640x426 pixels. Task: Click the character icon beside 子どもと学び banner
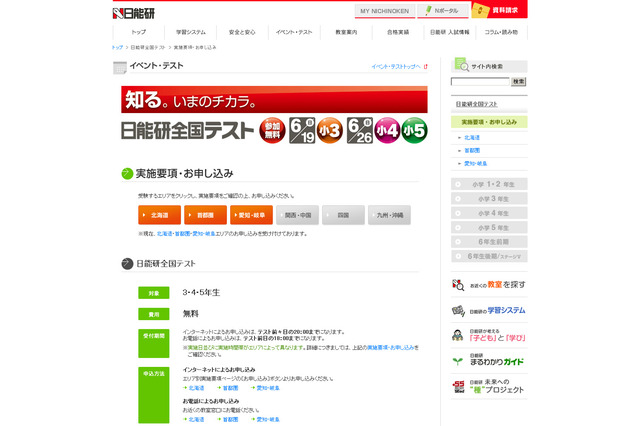coord(458,335)
